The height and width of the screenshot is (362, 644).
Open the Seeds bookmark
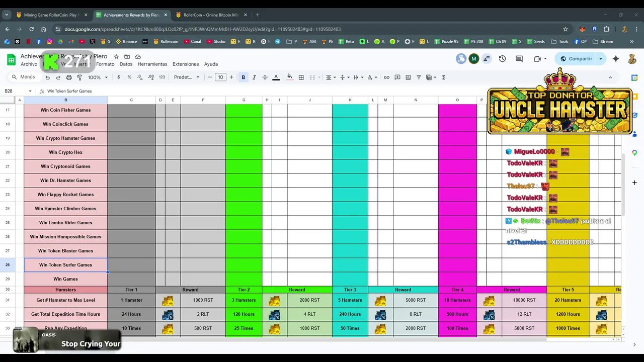pos(535,42)
